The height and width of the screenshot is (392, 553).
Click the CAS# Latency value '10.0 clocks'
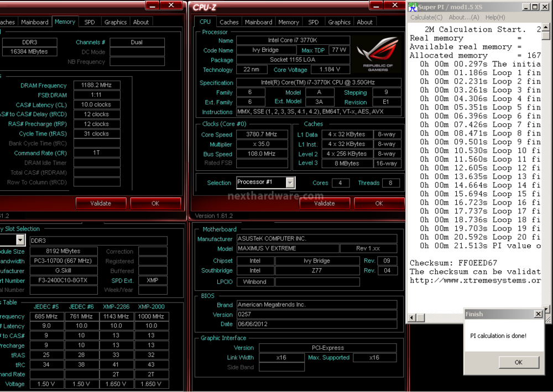coord(97,104)
